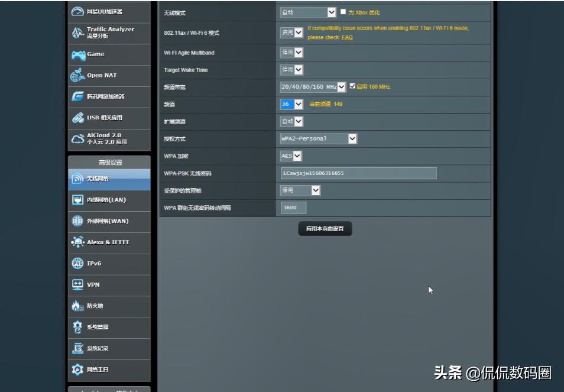Click the FAQ link
Viewport: 564px width, 392px height.
(x=347, y=37)
